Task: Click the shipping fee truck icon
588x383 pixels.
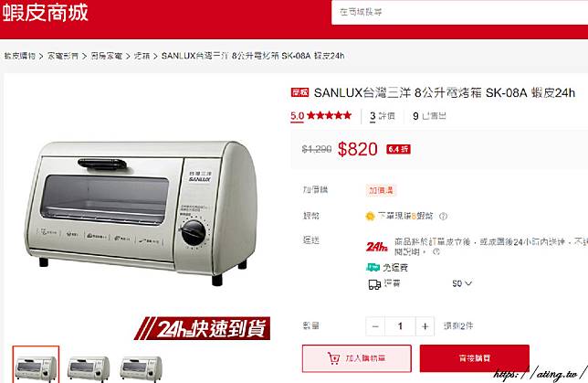Action: point(374,284)
